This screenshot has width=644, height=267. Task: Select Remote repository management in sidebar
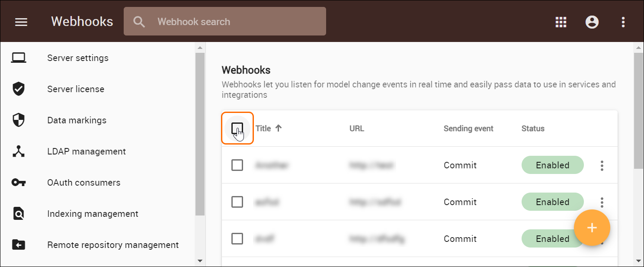[x=113, y=245]
